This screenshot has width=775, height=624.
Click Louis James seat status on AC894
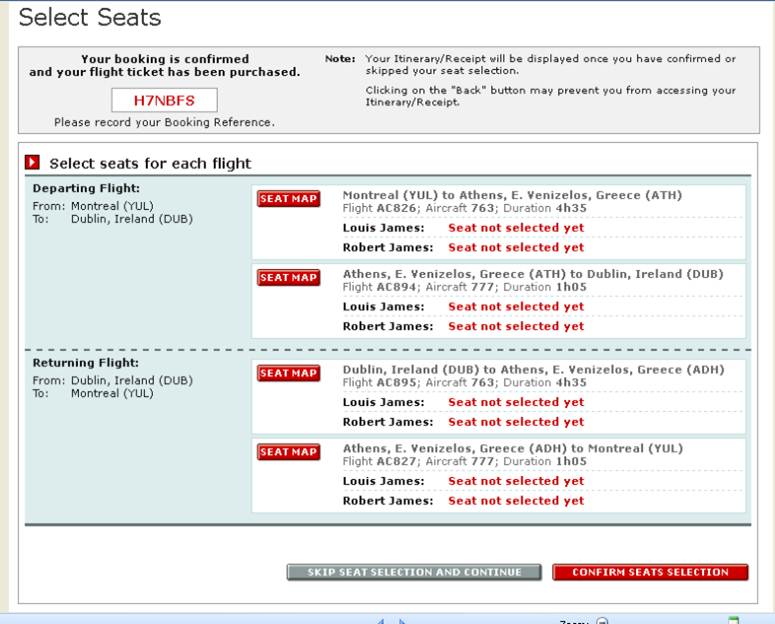click(x=516, y=307)
